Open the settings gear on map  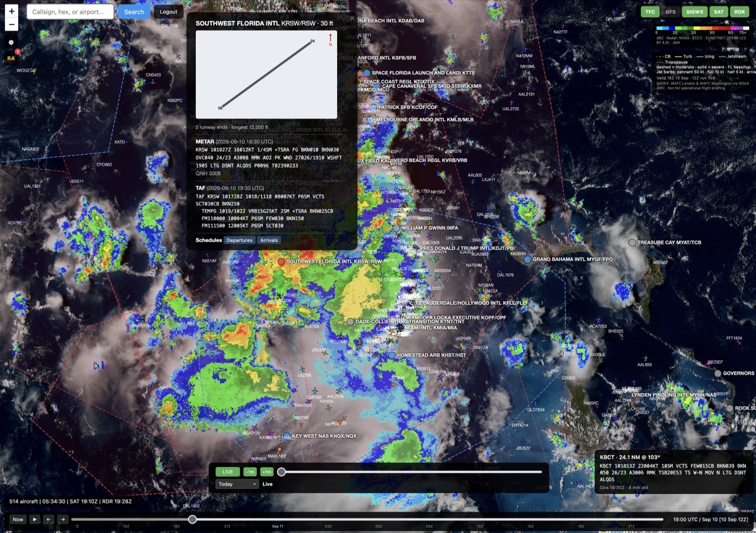click(11, 42)
